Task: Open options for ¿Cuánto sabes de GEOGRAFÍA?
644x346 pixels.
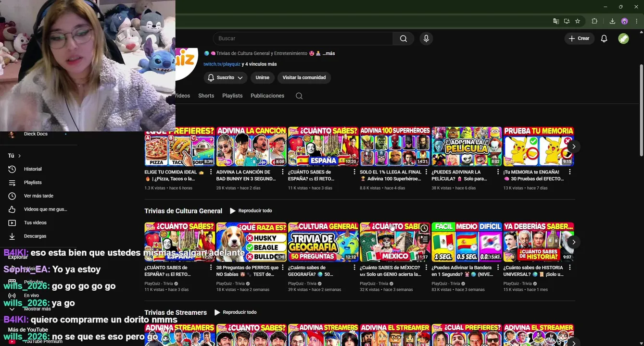Action: (354, 267)
